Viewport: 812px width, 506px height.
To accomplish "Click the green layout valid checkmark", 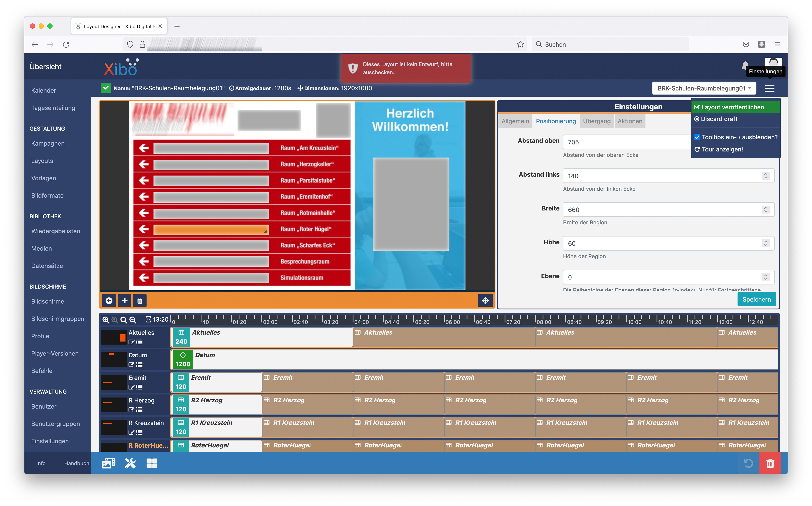I will pos(106,88).
